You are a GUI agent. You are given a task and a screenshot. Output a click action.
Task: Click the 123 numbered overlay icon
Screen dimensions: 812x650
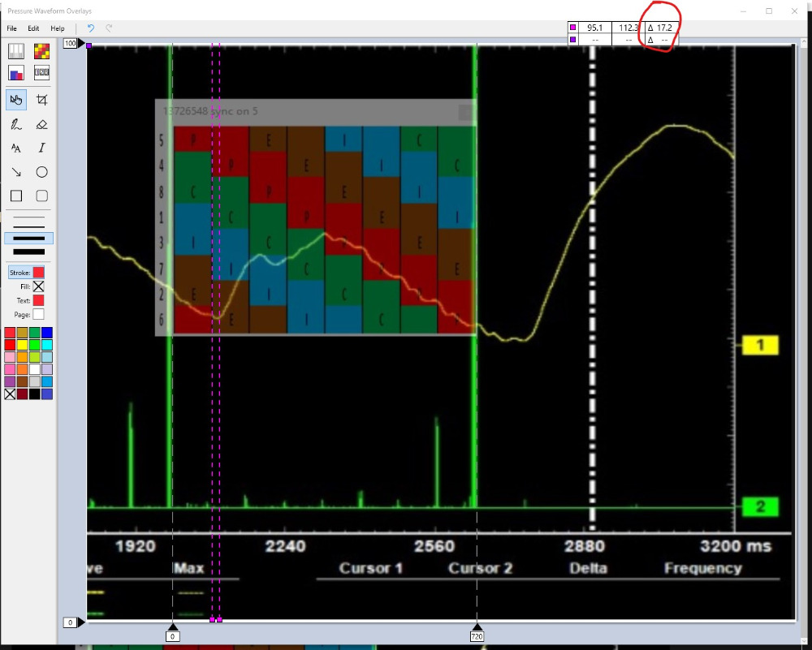click(42, 73)
